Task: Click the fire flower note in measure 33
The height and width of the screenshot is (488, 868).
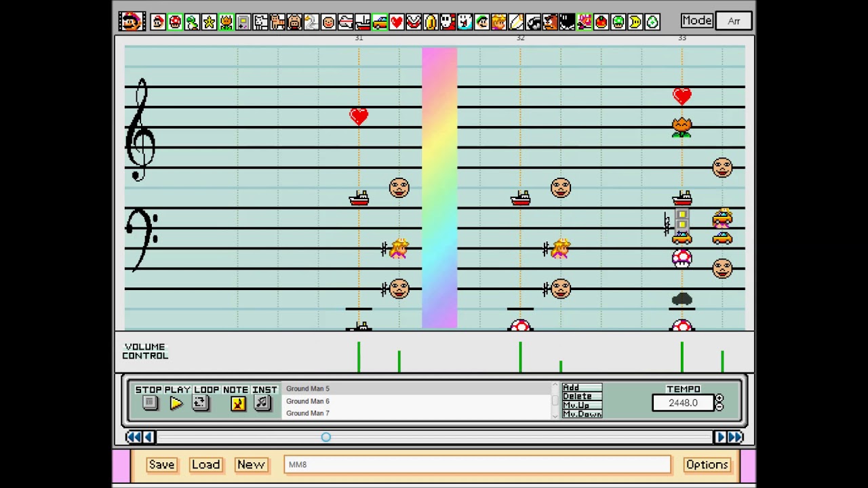Action: (682, 127)
